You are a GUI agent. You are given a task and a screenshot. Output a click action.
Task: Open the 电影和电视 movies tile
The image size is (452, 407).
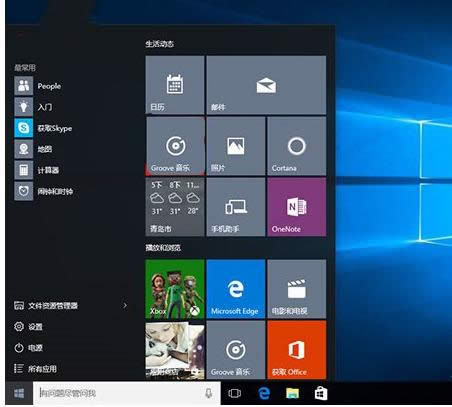point(297,289)
